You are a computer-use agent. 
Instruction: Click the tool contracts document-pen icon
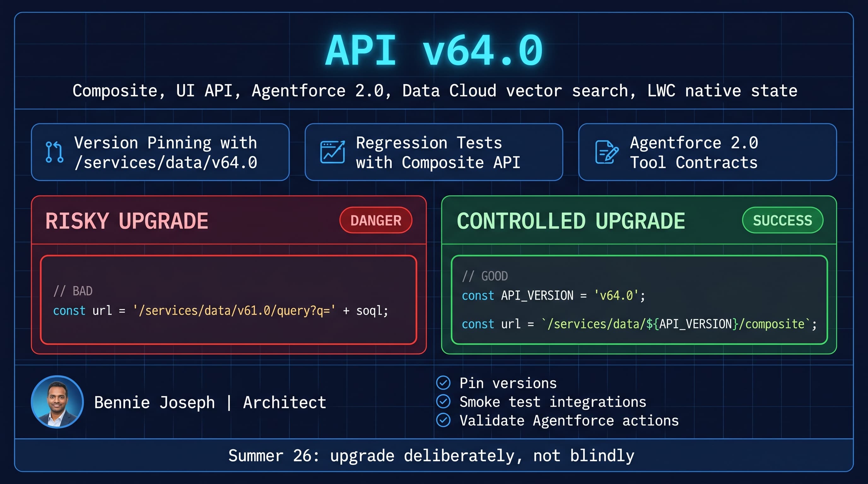[x=607, y=152]
